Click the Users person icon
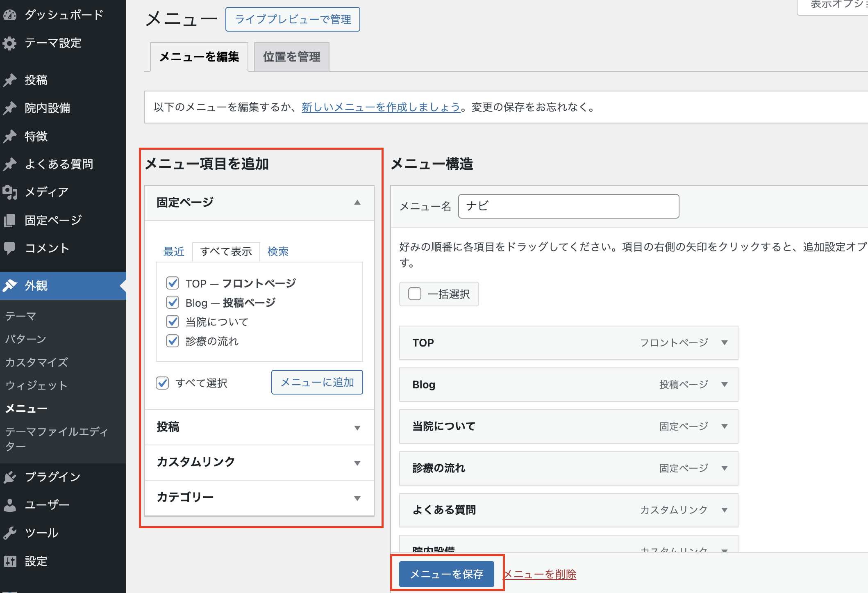The image size is (868, 593). click(10, 505)
